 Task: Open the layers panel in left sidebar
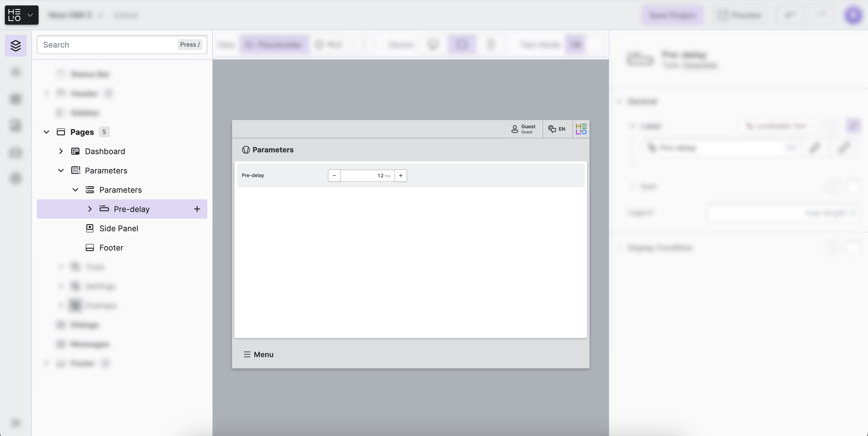tap(15, 45)
